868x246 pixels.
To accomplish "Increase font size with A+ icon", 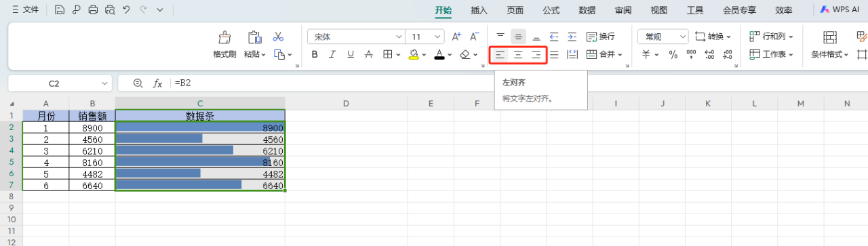I will click(x=456, y=37).
